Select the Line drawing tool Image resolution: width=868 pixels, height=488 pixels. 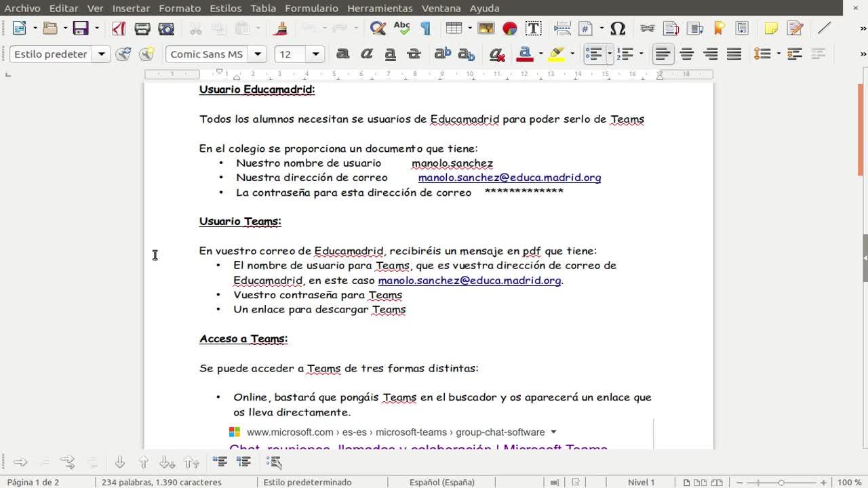pos(824,28)
